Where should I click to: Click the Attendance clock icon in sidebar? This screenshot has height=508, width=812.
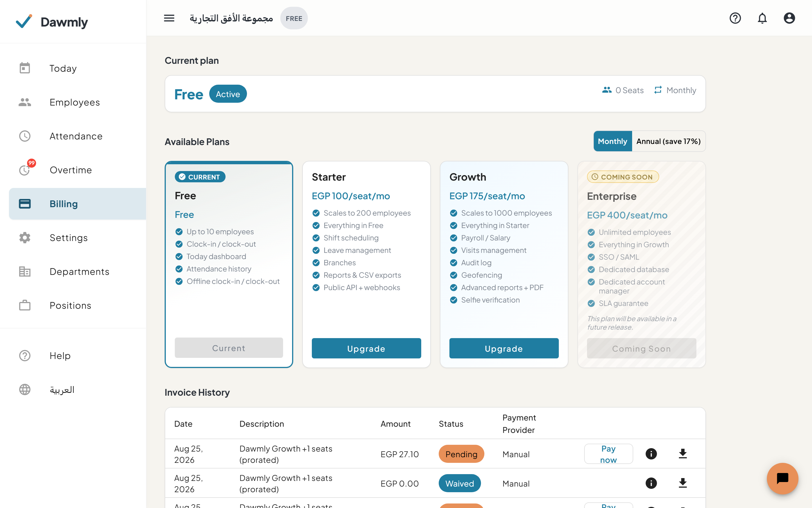[x=25, y=136]
